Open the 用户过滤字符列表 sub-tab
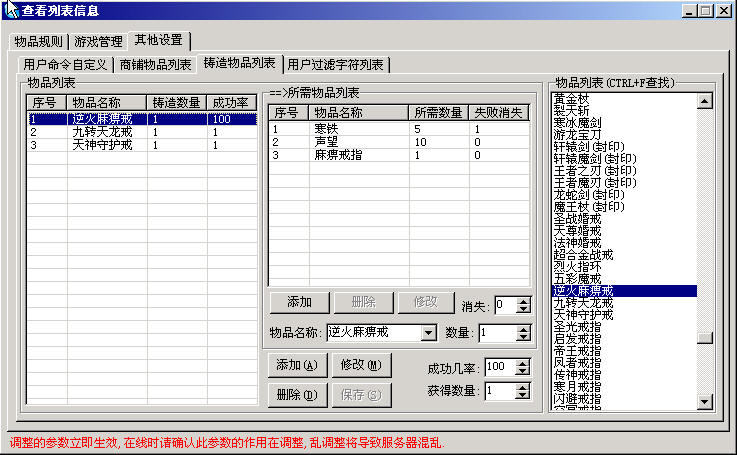 pyautogui.click(x=335, y=65)
